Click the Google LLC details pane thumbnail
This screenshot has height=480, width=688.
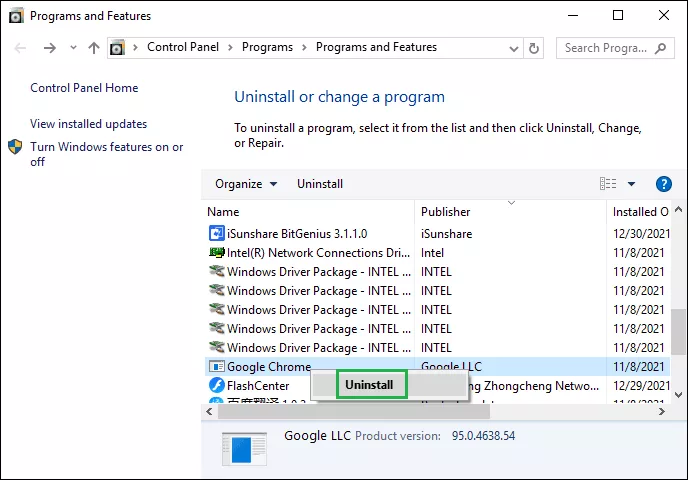click(x=244, y=449)
